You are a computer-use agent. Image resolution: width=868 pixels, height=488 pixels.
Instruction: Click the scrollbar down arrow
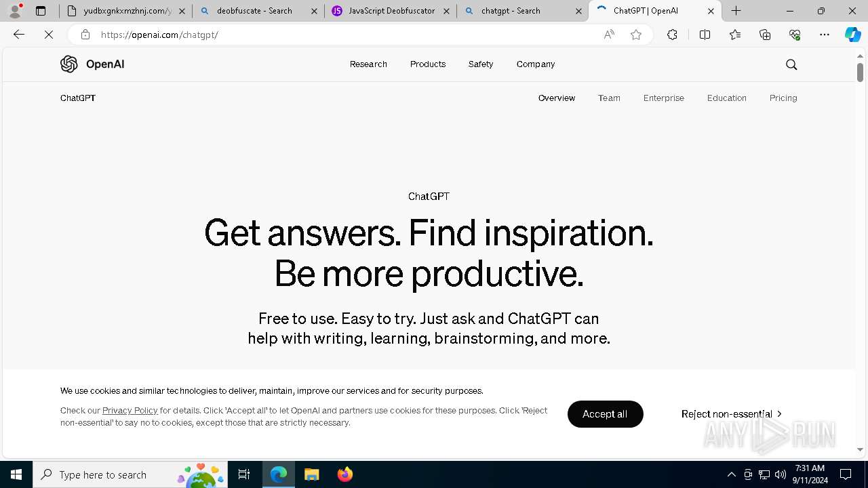(x=860, y=449)
